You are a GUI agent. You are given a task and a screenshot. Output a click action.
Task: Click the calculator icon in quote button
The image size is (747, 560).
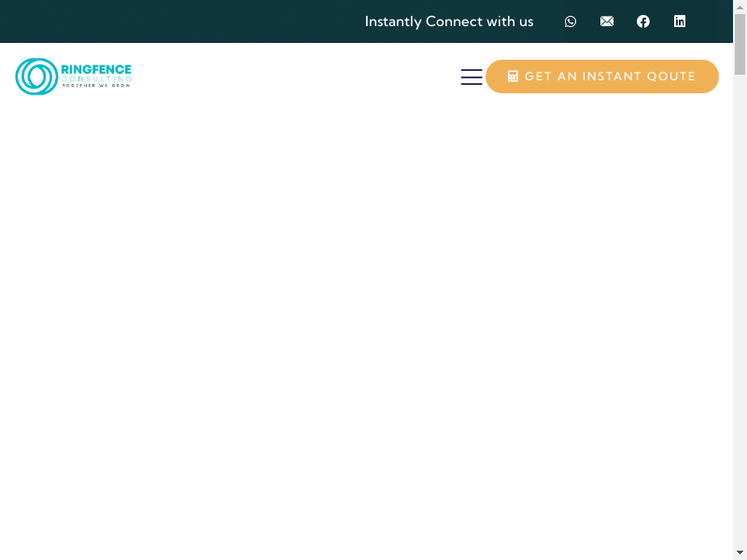click(x=513, y=77)
